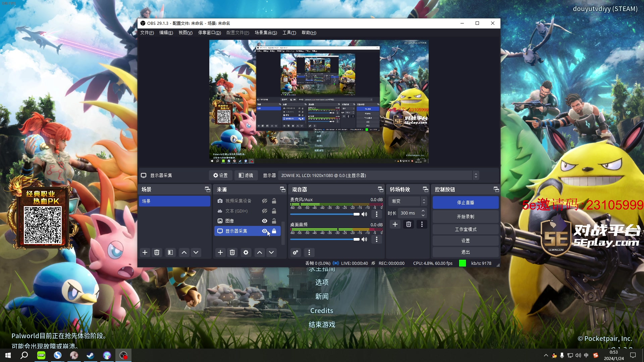This screenshot has width=644, height=362.
Task: Delete the selected scene via trash icon
Action: click(157, 252)
